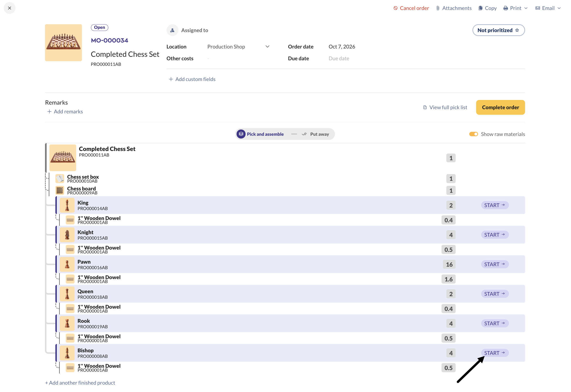Start the Pawn sub-assembly
Viewport: 571px width, 392px height.
(495, 264)
